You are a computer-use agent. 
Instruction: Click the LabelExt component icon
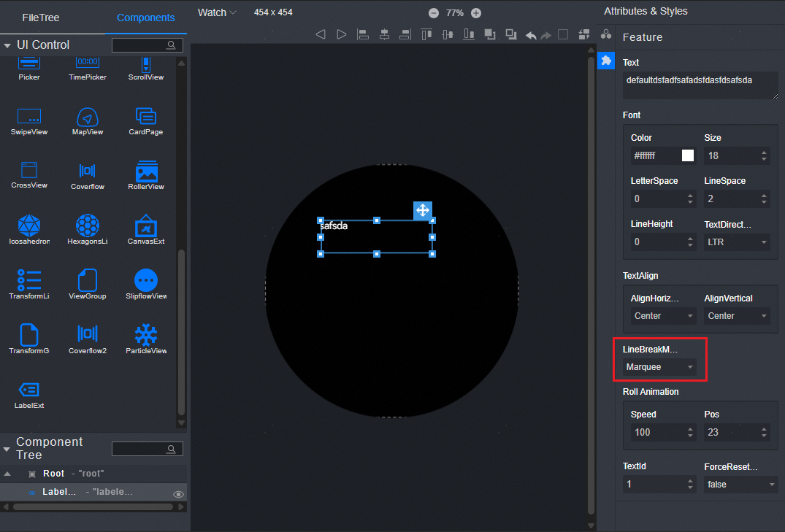pos(28,390)
